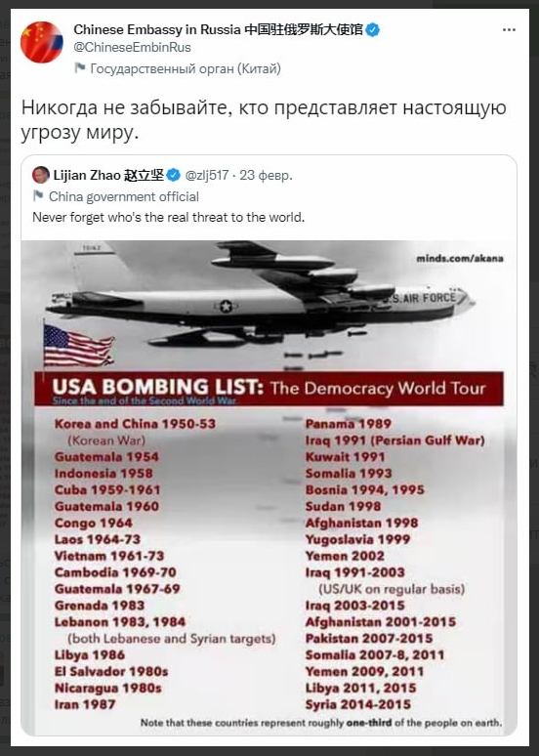This screenshot has height=756, width=539.
Task: Click the quoted text Never forget who's the real threat
Action: pyautogui.click(x=169, y=217)
